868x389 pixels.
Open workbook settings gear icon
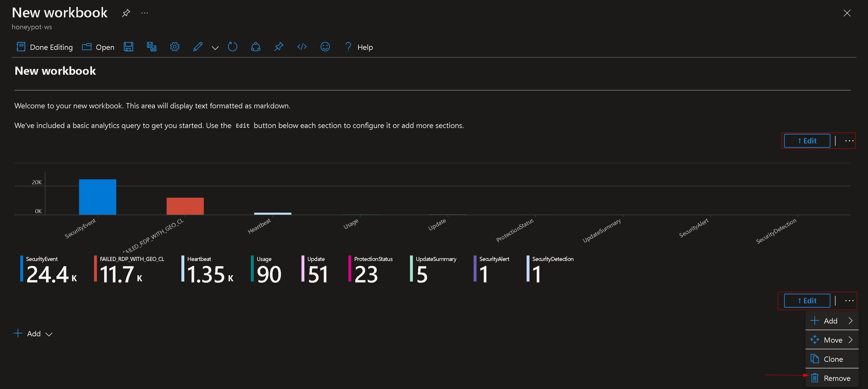pyautogui.click(x=174, y=47)
